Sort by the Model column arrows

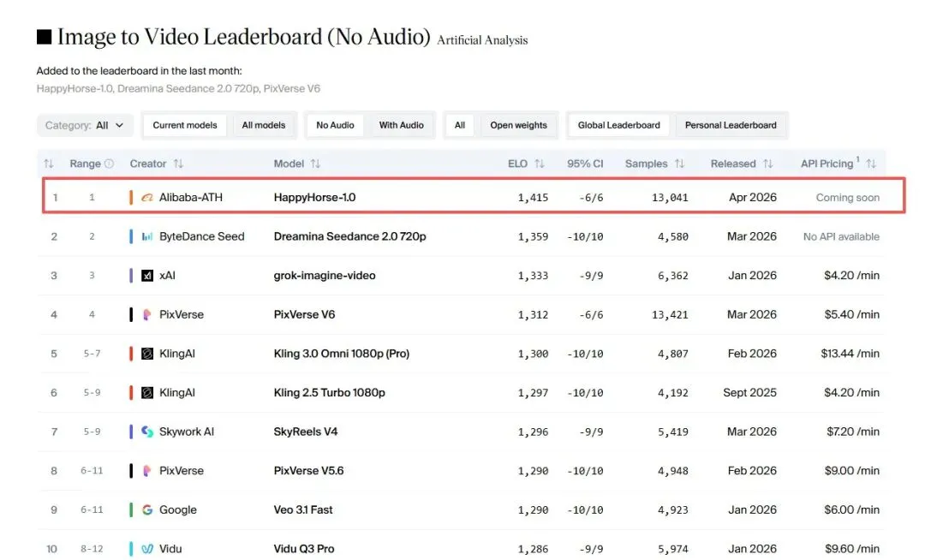(x=315, y=164)
